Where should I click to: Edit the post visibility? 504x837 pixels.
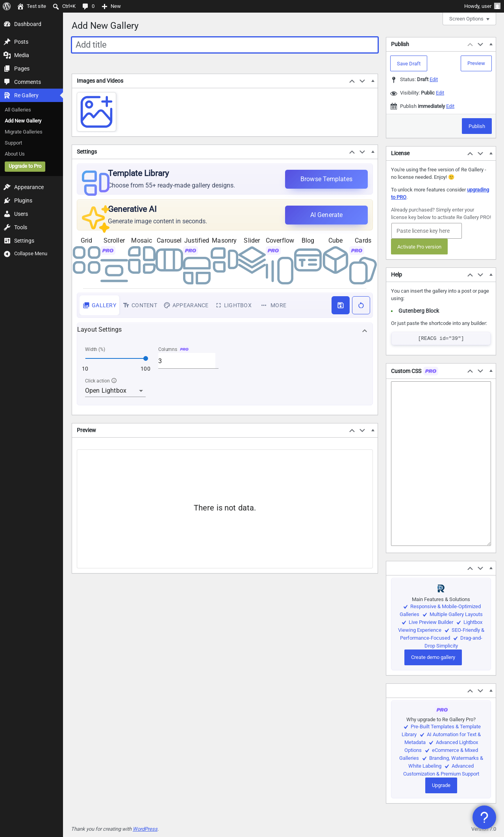440,93
